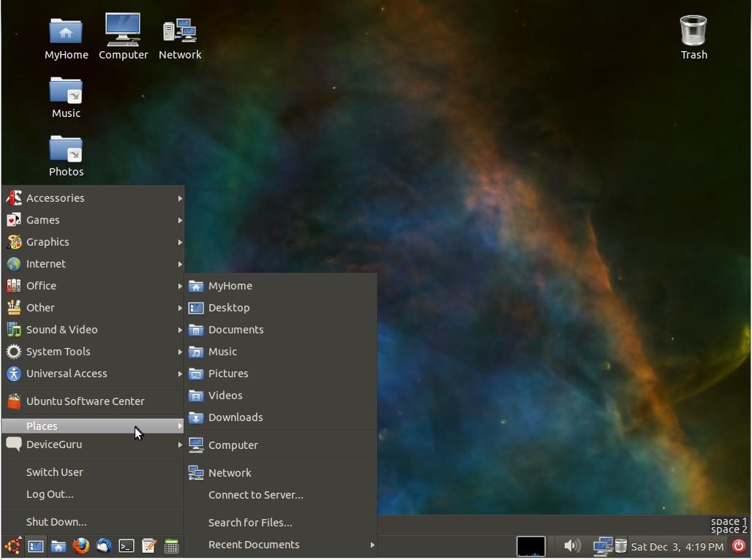This screenshot has height=560, width=752.
Task: Expand the Sound & Video submenu
Action: tap(93, 330)
